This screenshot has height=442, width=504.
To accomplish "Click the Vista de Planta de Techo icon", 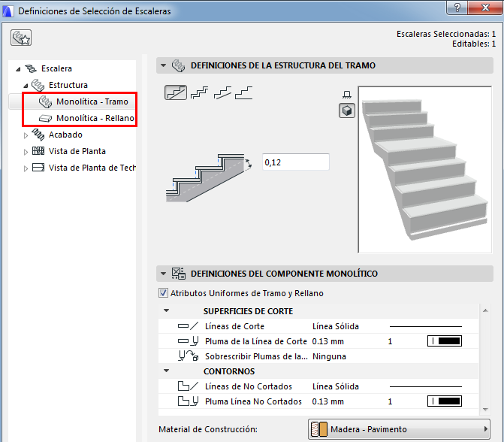I will point(38,168).
